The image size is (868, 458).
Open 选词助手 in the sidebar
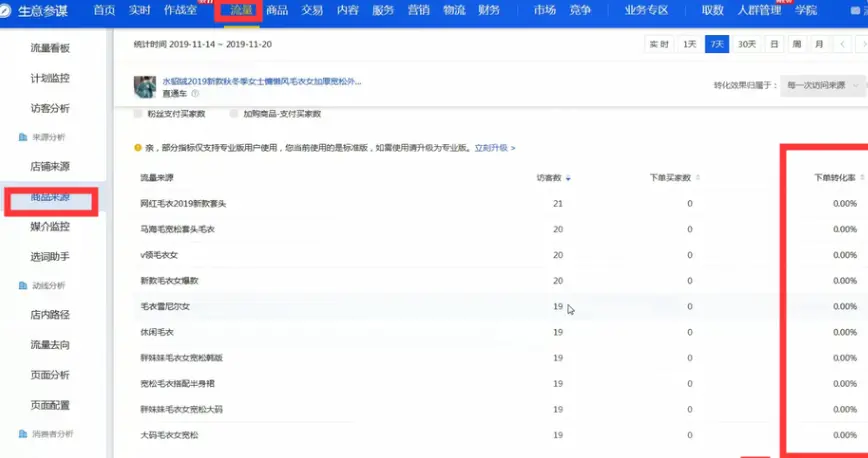click(50, 256)
